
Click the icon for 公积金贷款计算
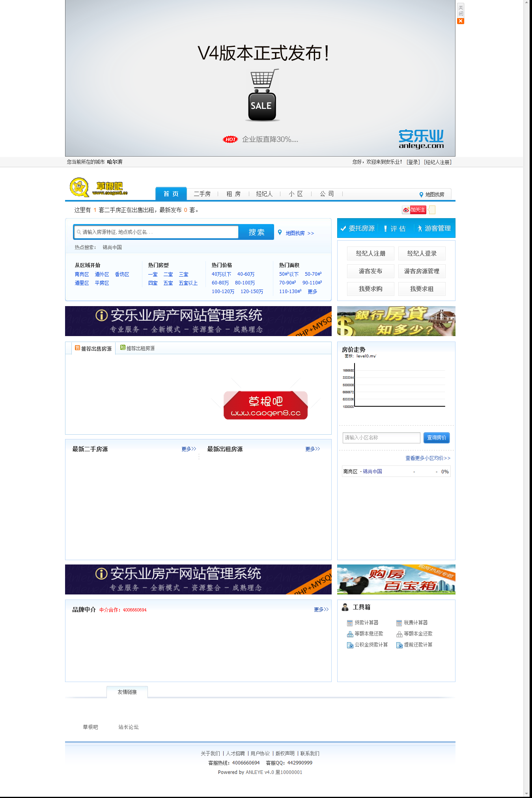(349, 645)
